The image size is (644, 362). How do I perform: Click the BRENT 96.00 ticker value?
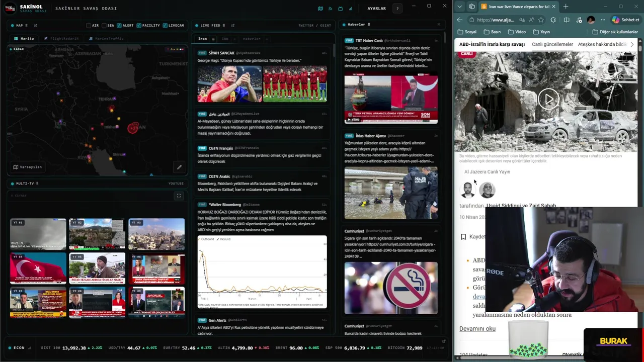[295, 348]
